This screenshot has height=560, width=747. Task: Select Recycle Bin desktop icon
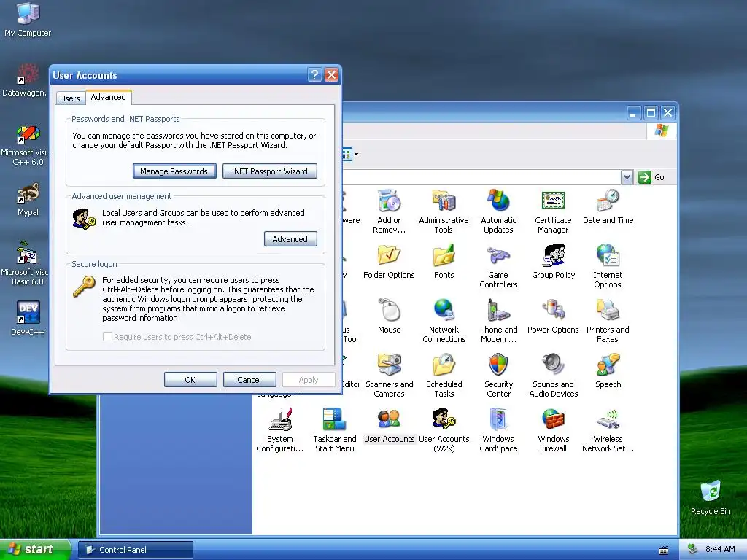coord(711,497)
